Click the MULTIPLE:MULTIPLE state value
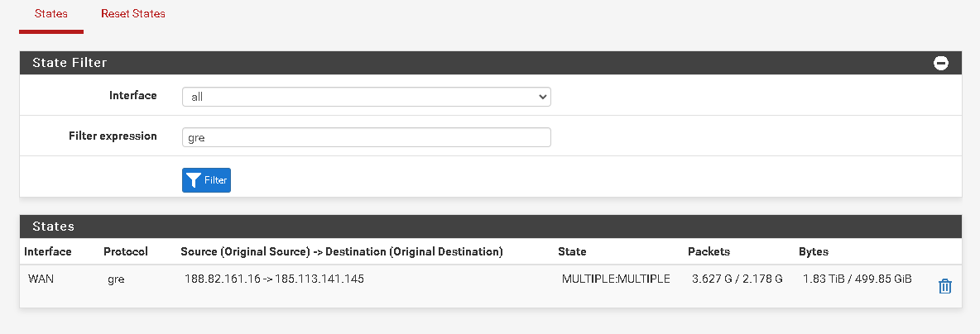This screenshot has width=980, height=334. [x=616, y=279]
